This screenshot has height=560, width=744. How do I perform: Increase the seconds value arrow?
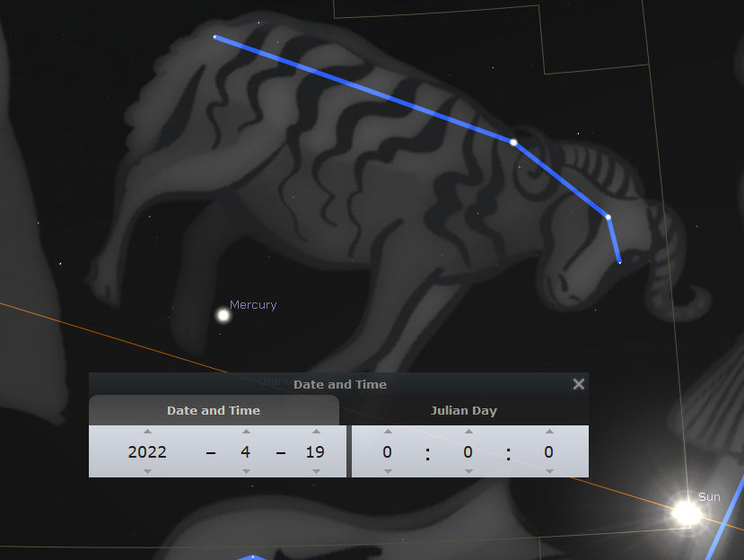(549, 432)
